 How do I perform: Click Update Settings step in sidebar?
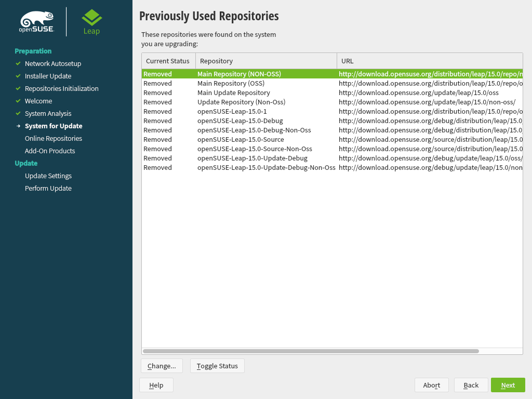coord(48,176)
